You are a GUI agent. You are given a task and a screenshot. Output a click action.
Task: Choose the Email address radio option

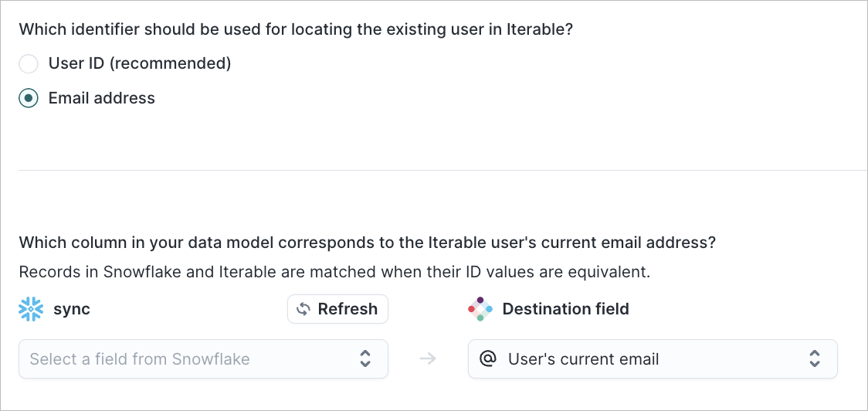coord(29,98)
